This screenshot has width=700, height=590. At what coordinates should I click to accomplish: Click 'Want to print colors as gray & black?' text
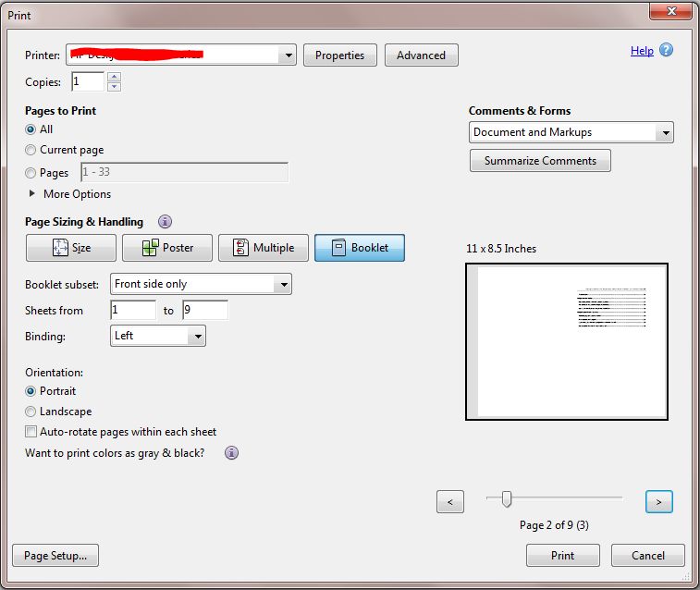[115, 453]
